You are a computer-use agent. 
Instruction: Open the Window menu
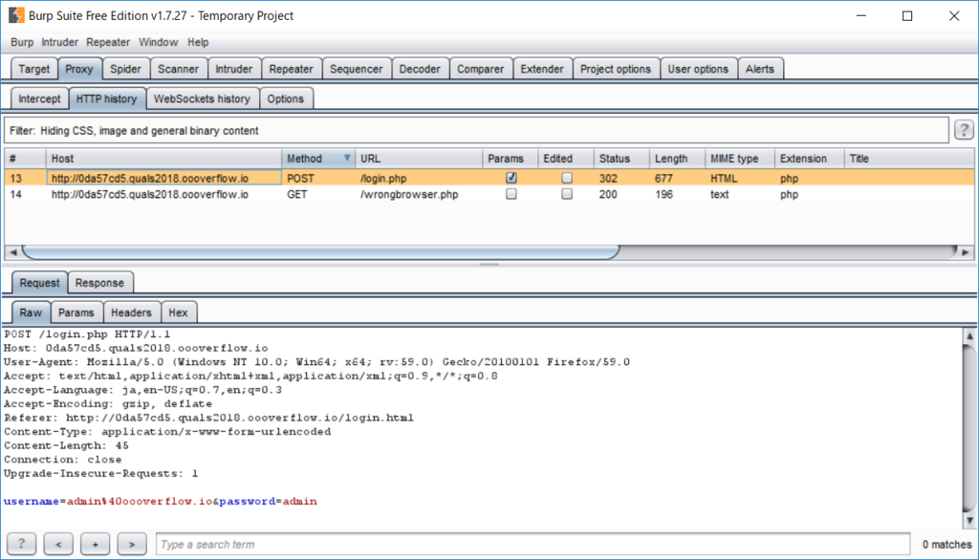[x=158, y=42]
